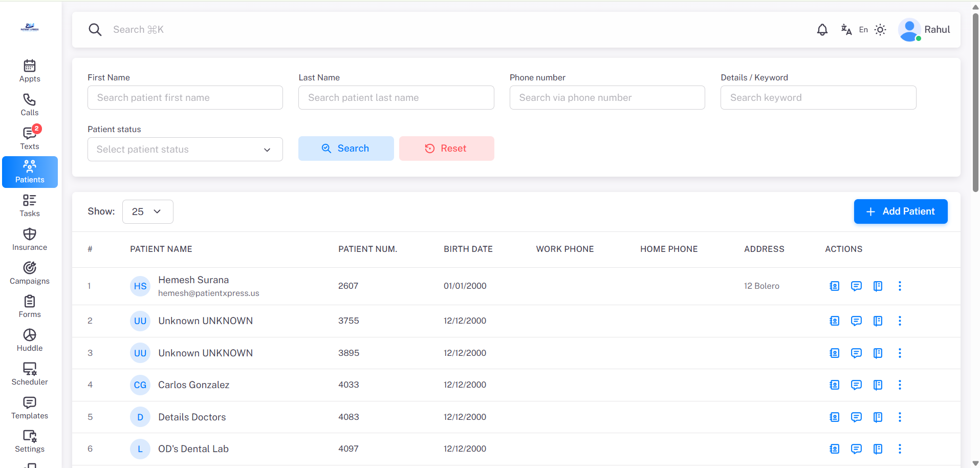The image size is (980, 468).
Task: Open Texts from the sidebar
Action: pos(29,138)
